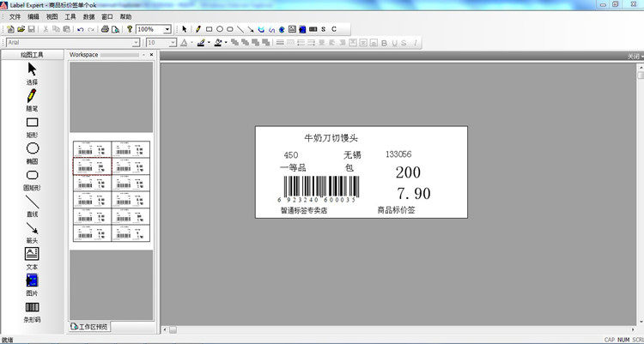The image size is (644, 344).
Task: Insert barcode from top toolbar icon
Action: tap(313, 29)
